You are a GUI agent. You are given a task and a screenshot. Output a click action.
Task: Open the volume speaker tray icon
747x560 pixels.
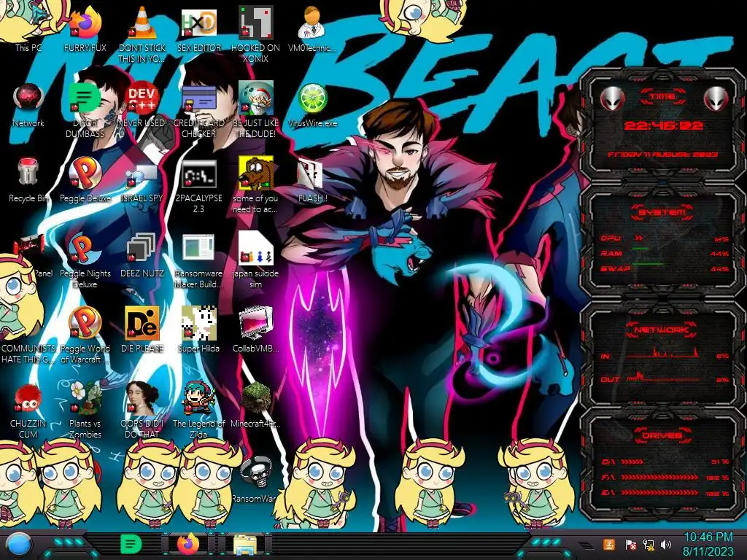click(666, 544)
